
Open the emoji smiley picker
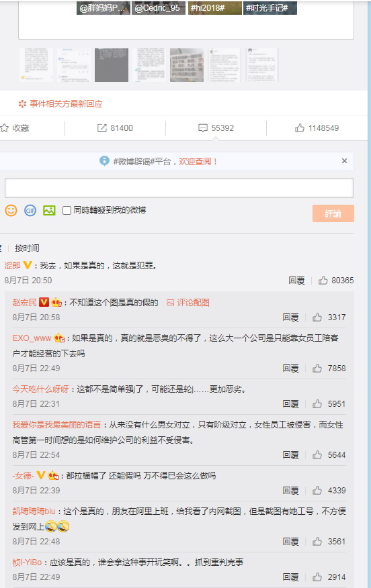point(11,210)
